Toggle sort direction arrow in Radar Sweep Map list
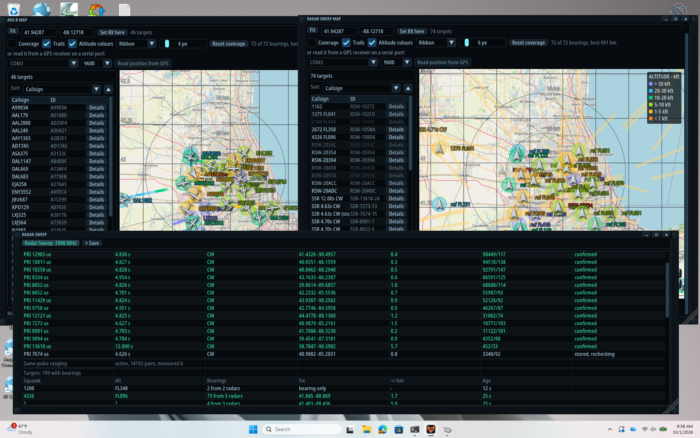The width and height of the screenshot is (700, 438). point(408,88)
